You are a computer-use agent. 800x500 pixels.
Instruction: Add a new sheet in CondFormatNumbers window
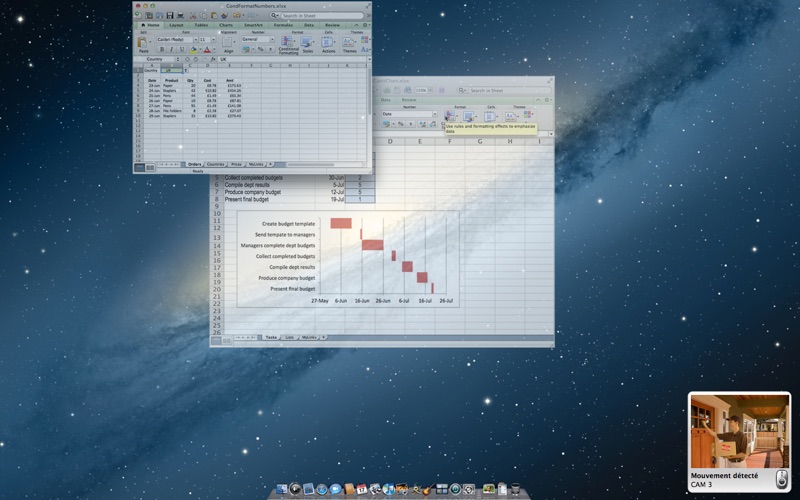click(270, 164)
